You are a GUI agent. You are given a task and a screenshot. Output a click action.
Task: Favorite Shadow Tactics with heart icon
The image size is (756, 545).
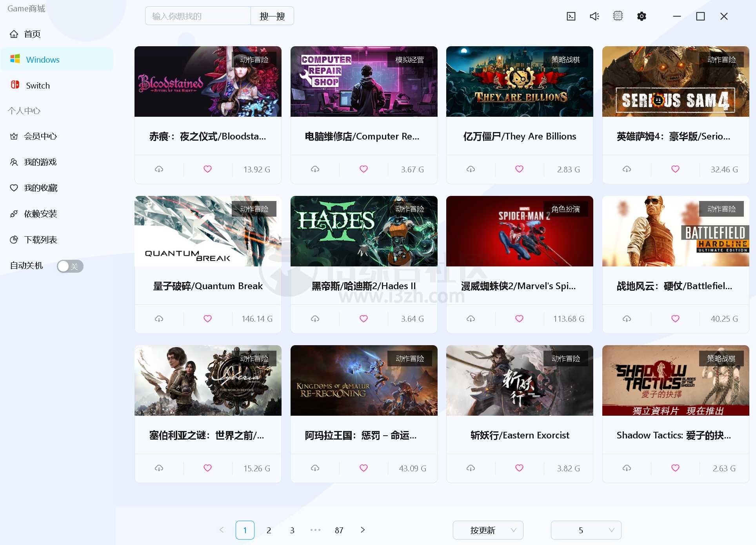675,468
